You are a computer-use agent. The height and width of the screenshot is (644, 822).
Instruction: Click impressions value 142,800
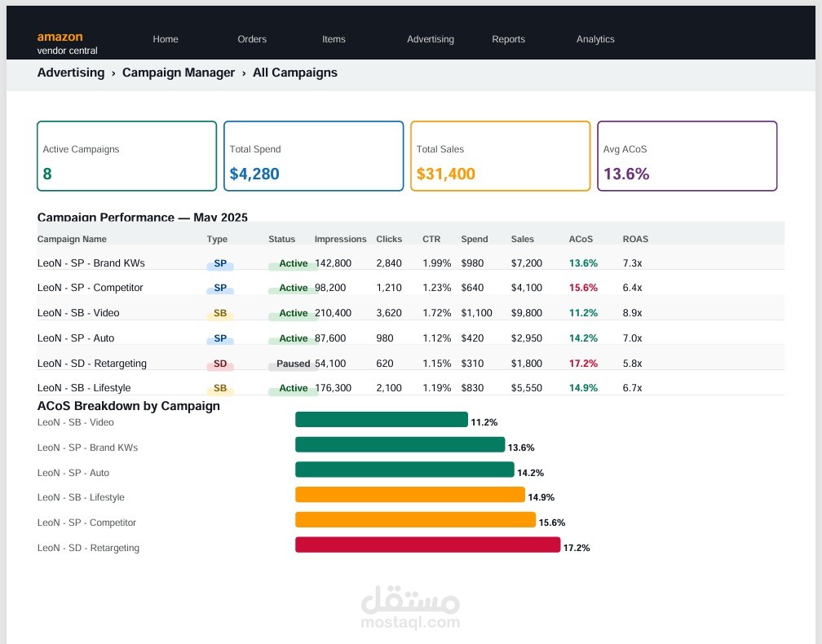tap(333, 263)
